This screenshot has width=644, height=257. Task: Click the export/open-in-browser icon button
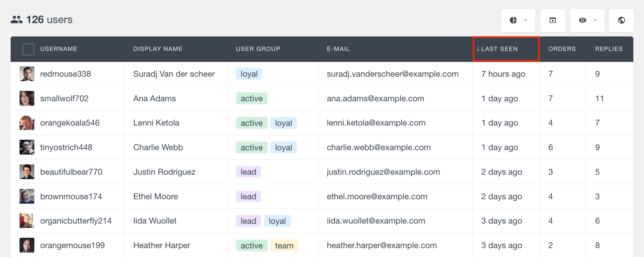click(553, 20)
